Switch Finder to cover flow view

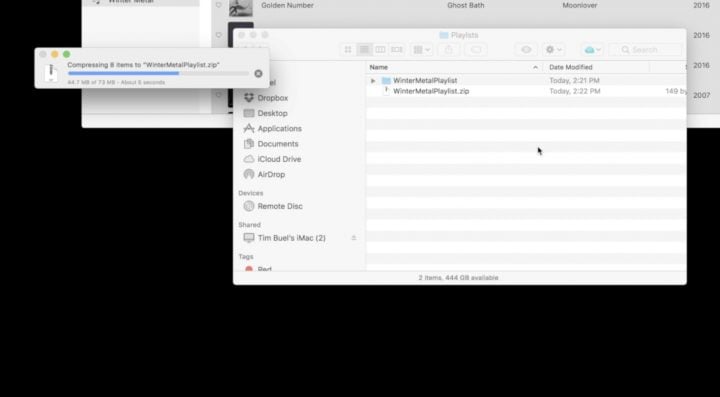[397, 50]
